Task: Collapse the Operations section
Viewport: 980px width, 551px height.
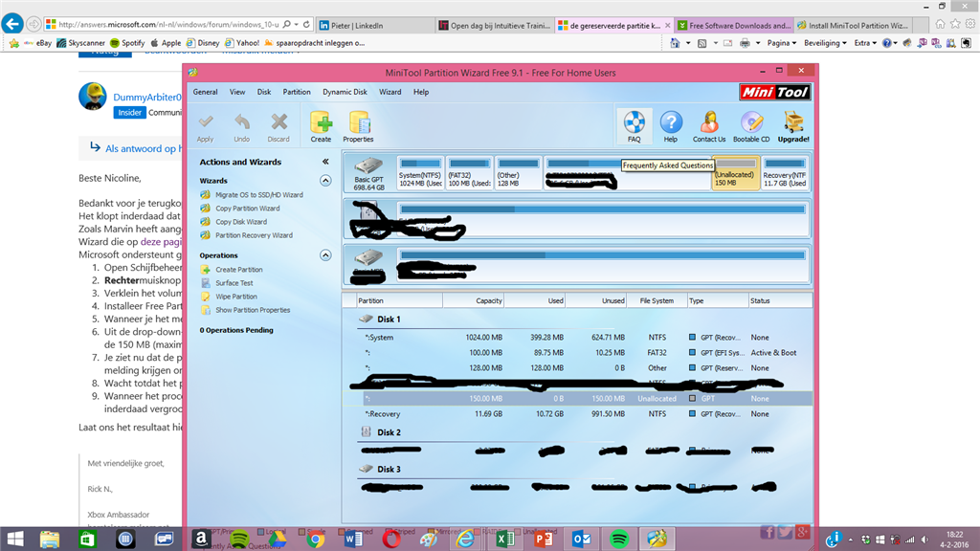Action: pos(325,255)
